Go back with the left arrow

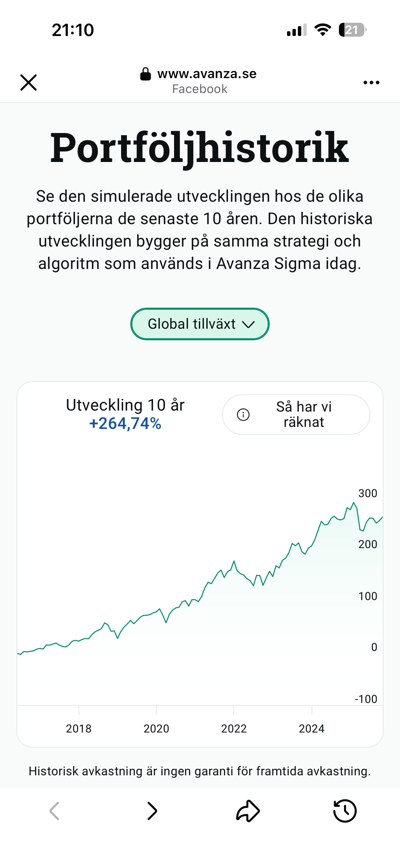[x=54, y=811]
